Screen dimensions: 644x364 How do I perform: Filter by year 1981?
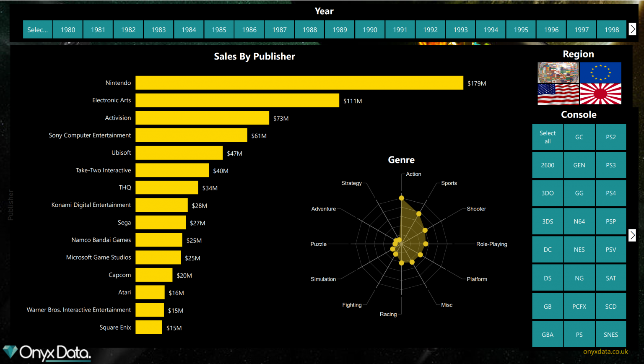coord(98,29)
